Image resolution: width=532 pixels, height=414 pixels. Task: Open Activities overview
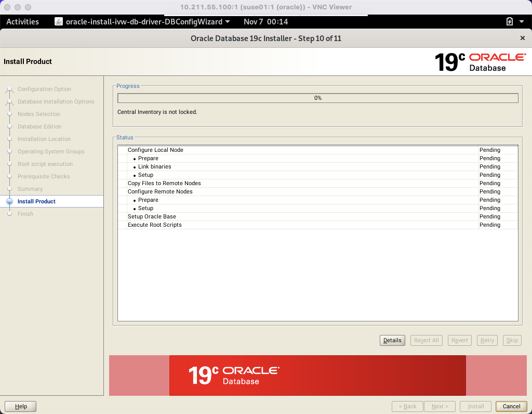[22, 22]
